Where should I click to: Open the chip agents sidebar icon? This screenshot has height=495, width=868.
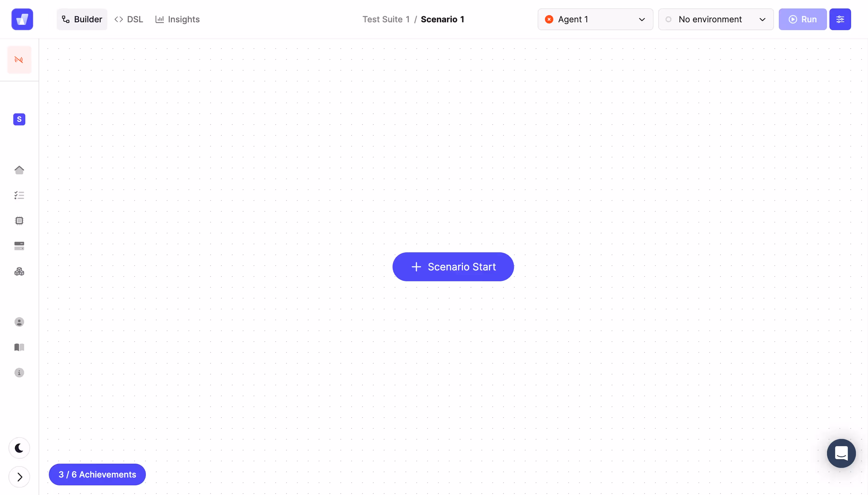19,221
